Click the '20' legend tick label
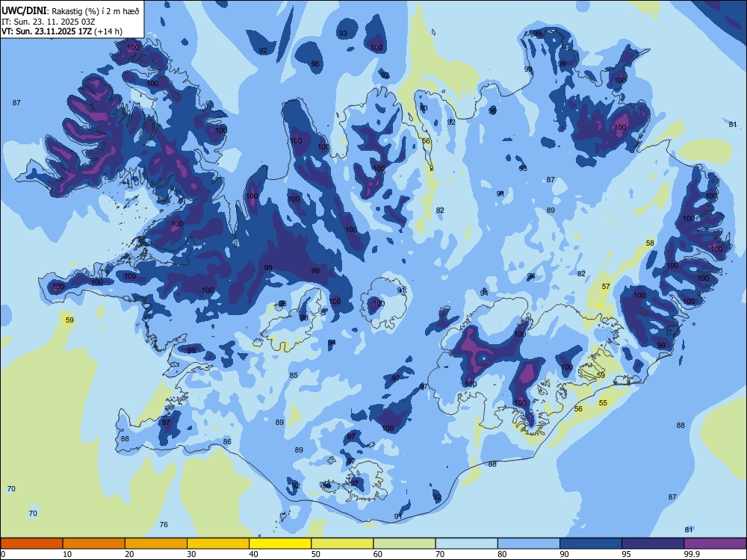This screenshot has width=747, height=560. (x=129, y=554)
